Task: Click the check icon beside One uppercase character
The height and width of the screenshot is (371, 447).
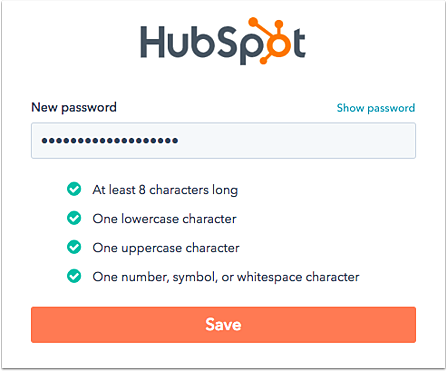Action: pyautogui.click(x=74, y=247)
